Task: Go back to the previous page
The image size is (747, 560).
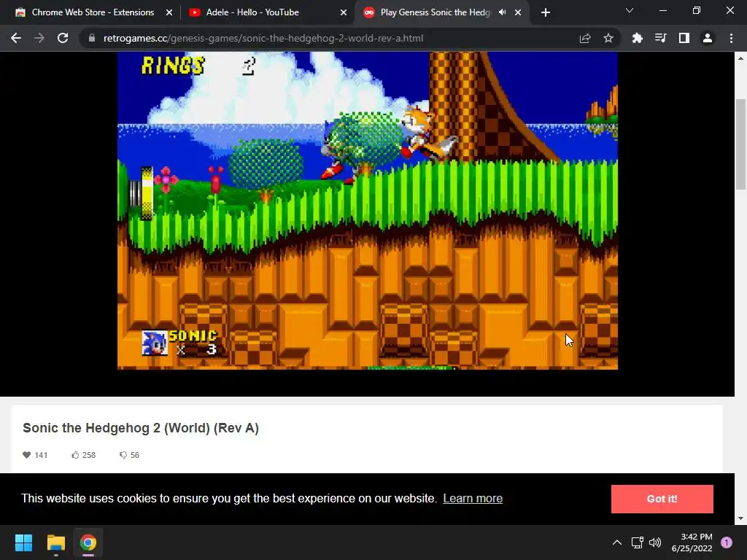Action: pos(16,38)
